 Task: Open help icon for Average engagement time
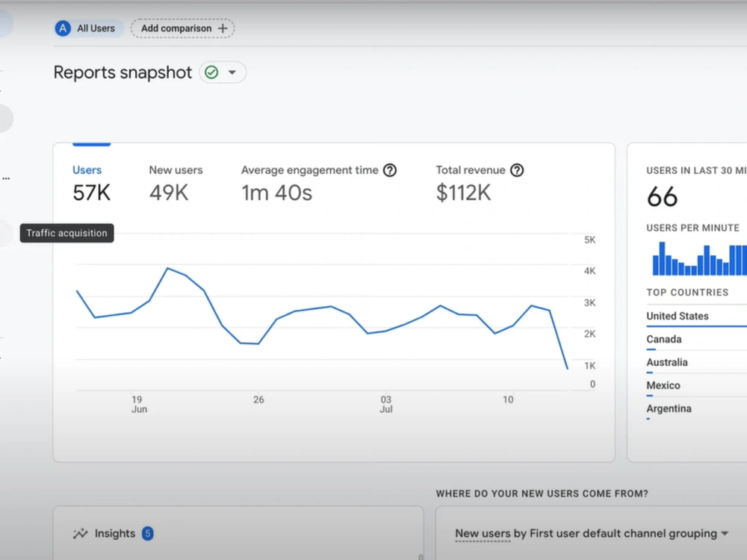tap(390, 170)
